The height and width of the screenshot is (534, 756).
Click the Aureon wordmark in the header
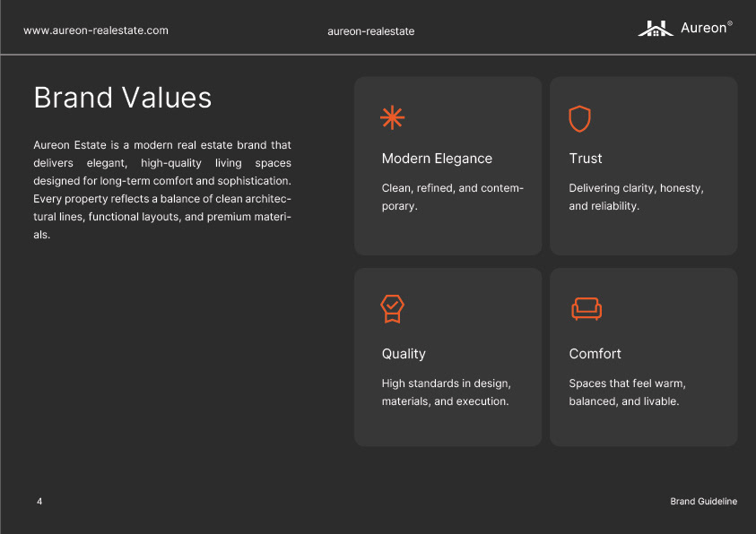pyautogui.click(x=705, y=28)
